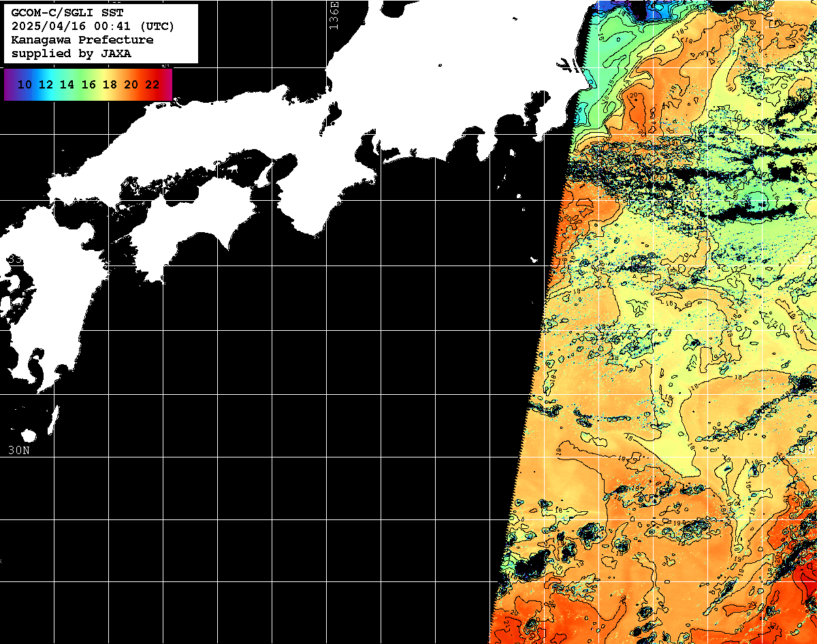
Task: Click the '22' value on temperature scale
Action: (152, 84)
